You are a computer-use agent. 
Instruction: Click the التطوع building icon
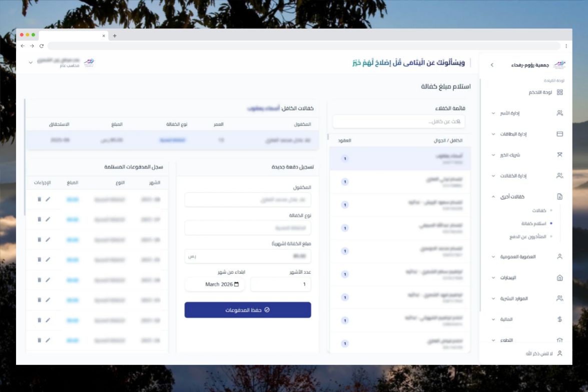pyautogui.click(x=559, y=340)
